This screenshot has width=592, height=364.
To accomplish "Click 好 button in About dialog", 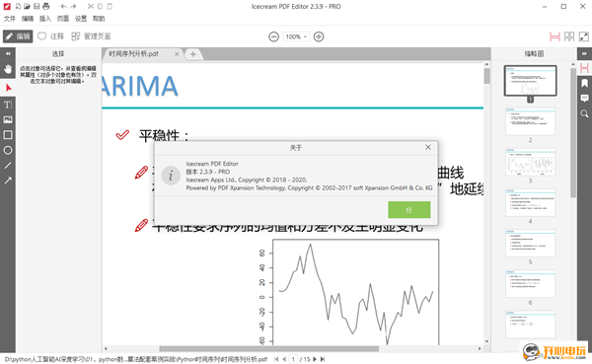I will point(408,209).
